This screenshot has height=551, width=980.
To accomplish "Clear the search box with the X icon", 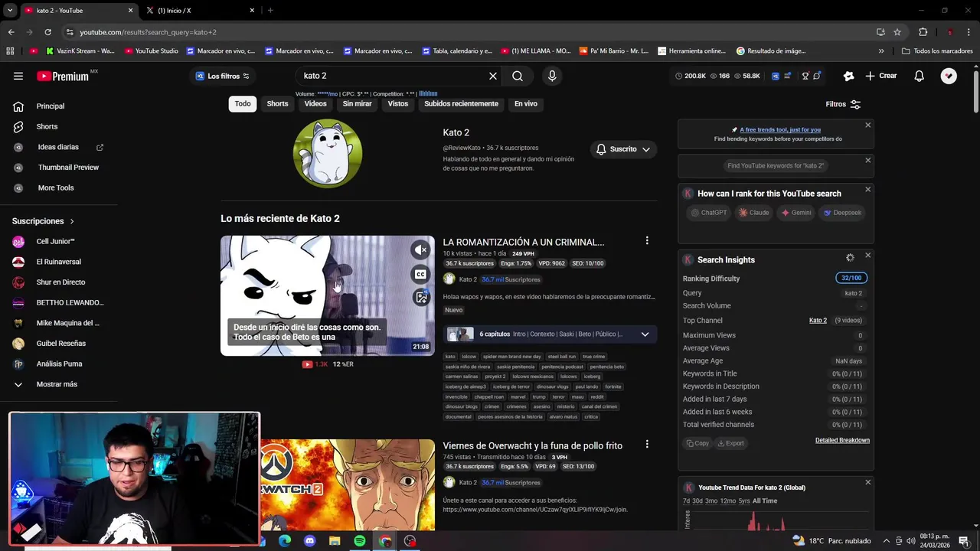I will [x=493, y=76].
